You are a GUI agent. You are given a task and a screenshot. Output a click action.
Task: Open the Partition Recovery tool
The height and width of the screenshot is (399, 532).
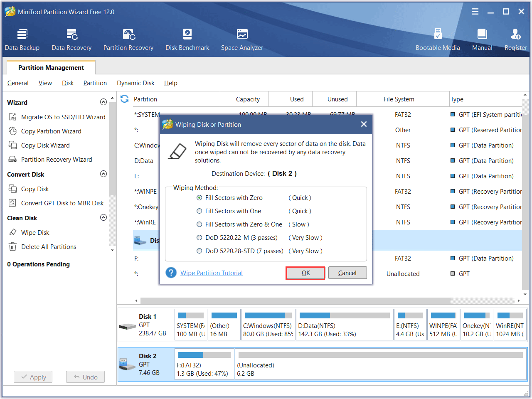(x=128, y=40)
